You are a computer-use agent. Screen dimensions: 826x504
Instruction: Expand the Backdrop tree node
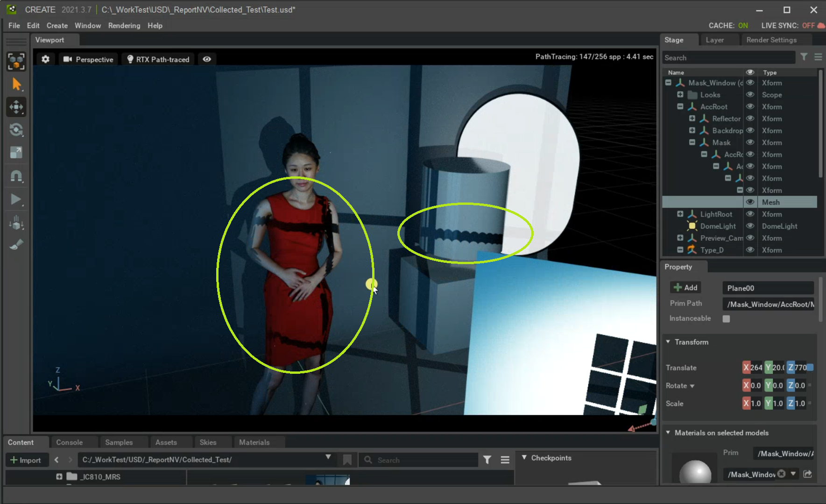(692, 130)
